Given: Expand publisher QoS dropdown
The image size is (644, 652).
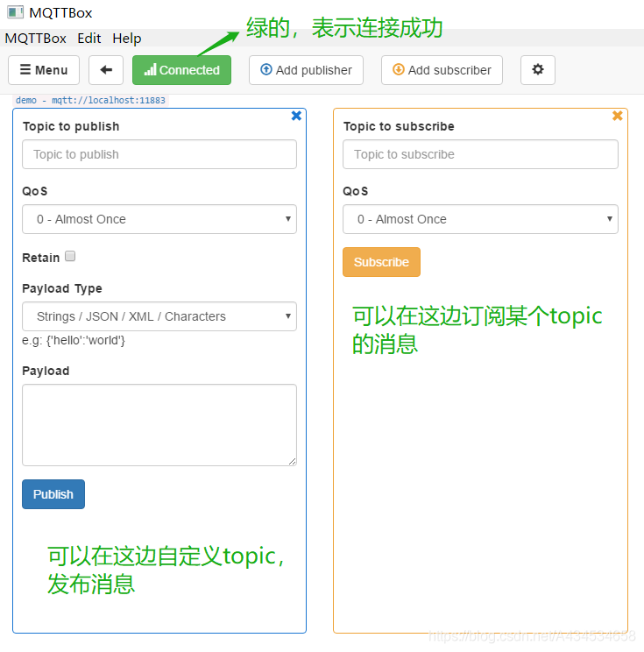Looking at the screenshot, I should tap(159, 219).
